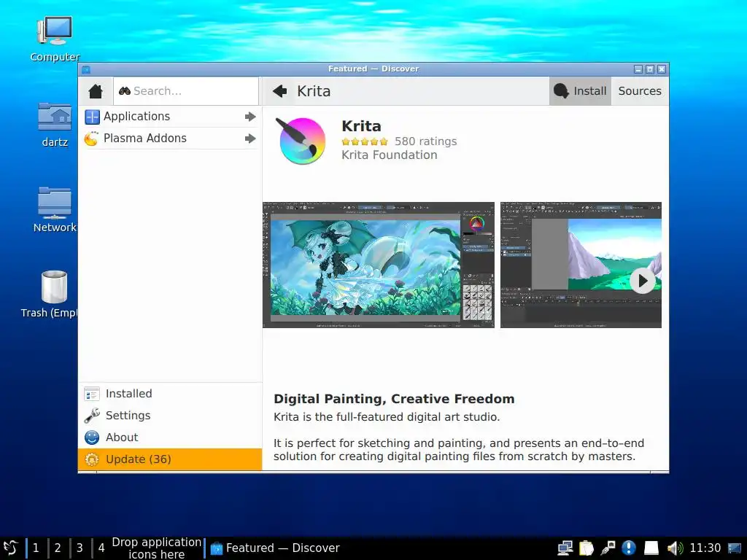
Task: Open the first Krita screenshot with umbrella artwork
Action: click(379, 265)
